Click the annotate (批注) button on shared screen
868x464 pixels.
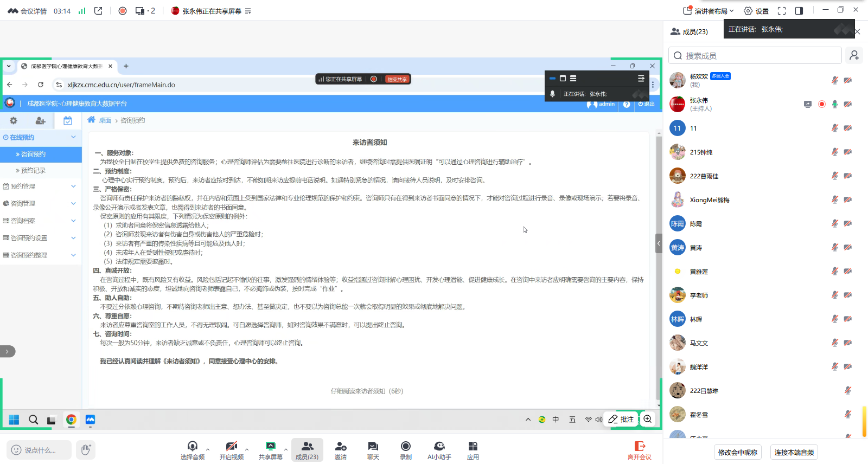(621, 419)
